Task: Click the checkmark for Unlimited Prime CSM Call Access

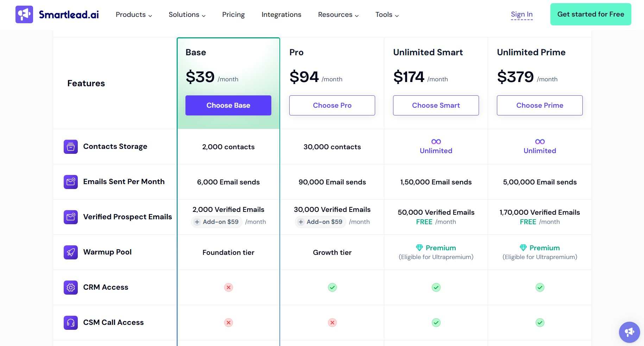Action: click(x=539, y=322)
